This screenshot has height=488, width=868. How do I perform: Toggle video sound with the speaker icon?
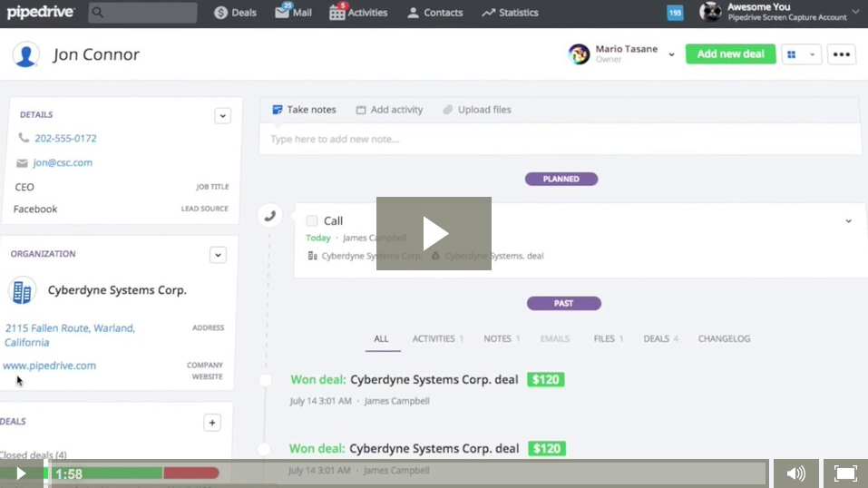click(x=795, y=473)
